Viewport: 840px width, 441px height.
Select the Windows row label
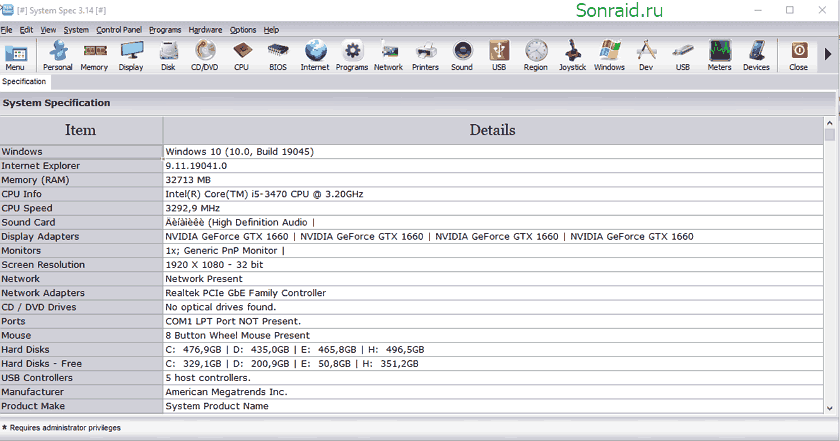click(22, 152)
